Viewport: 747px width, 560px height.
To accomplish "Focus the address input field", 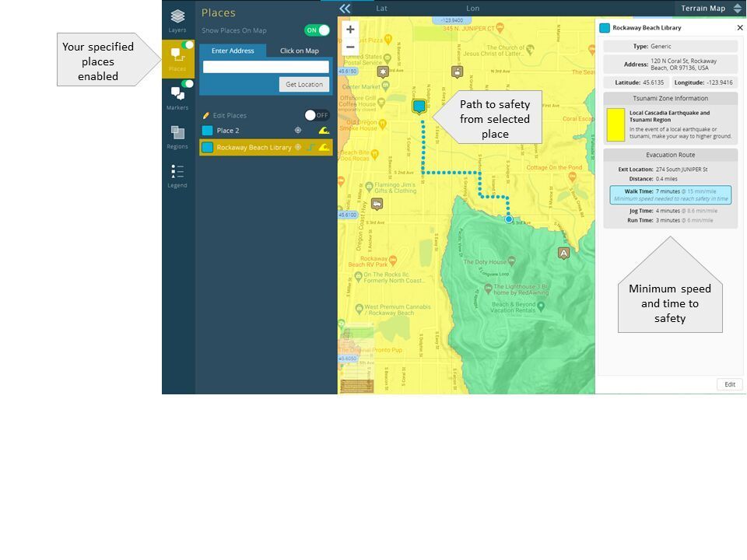I will coord(266,67).
